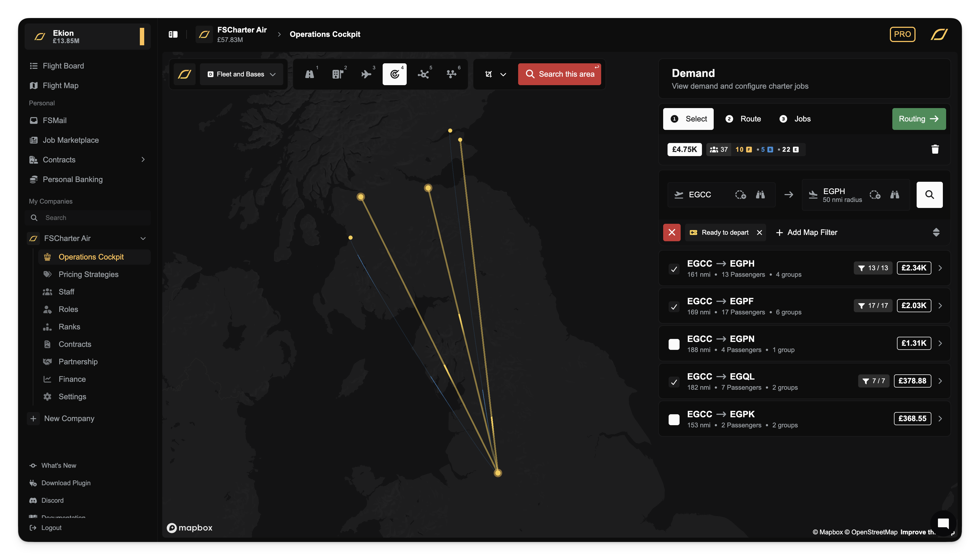Viewport: 980px width, 560px height.
Task: Open Pricing Strategies in sidebar
Action: (88, 274)
